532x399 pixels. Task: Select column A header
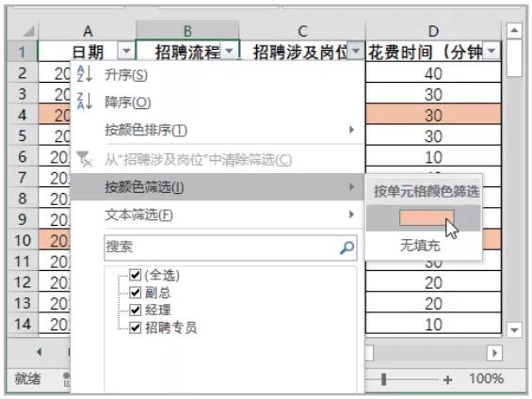pos(88,31)
